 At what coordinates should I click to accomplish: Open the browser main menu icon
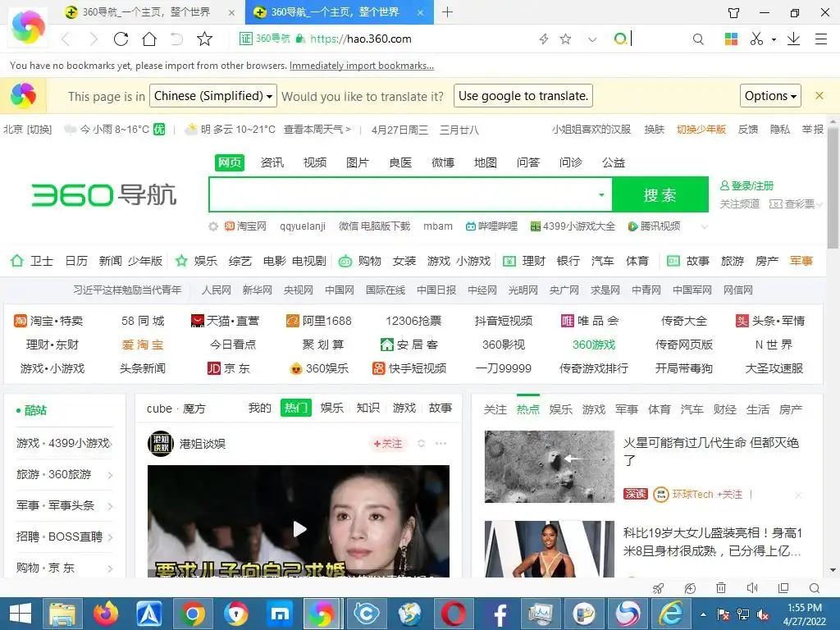pos(820,39)
